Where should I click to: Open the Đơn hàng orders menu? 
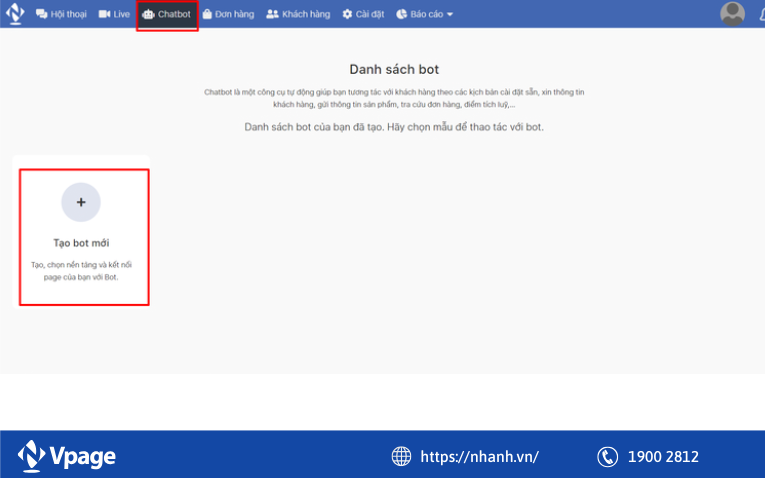click(229, 14)
